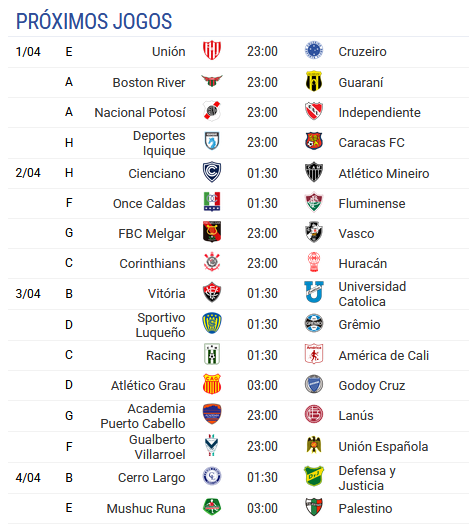Select the Defensa y Justicia crest
The width and height of the screenshot is (469, 526).
tap(314, 476)
